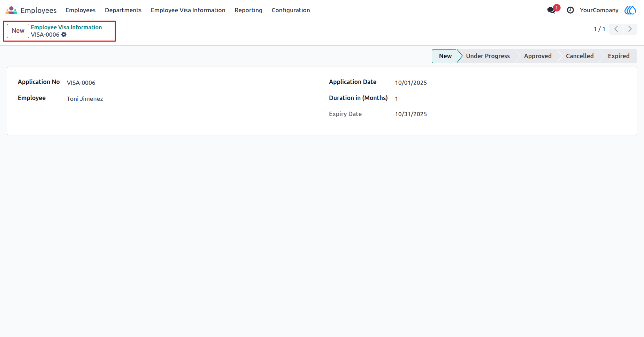The width and height of the screenshot is (644, 337).
Task: Go to previous record arrow
Action: tap(616, 29)
